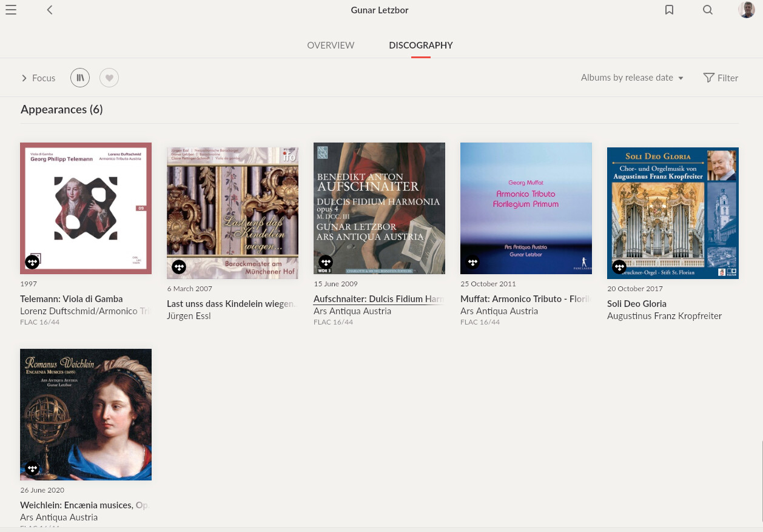Click Tidal badge on Aufschnaiter cover

click(326, 262)
